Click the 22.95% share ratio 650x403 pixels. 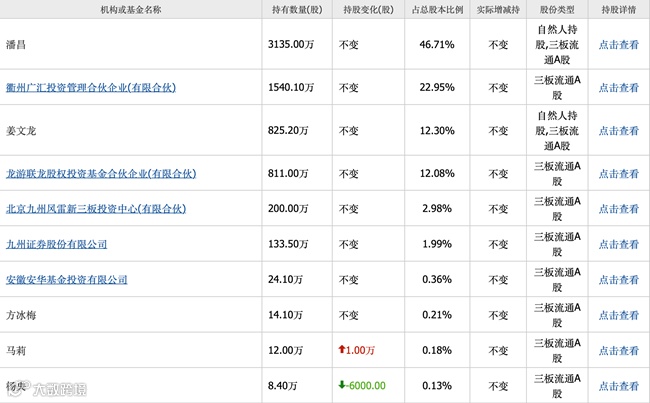pyautogui.click(x=437, y=87)
